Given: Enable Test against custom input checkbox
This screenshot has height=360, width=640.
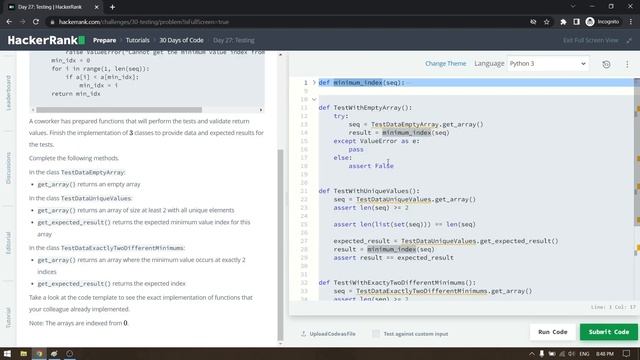Looking at the screenshot, I should tap(376, 333).
